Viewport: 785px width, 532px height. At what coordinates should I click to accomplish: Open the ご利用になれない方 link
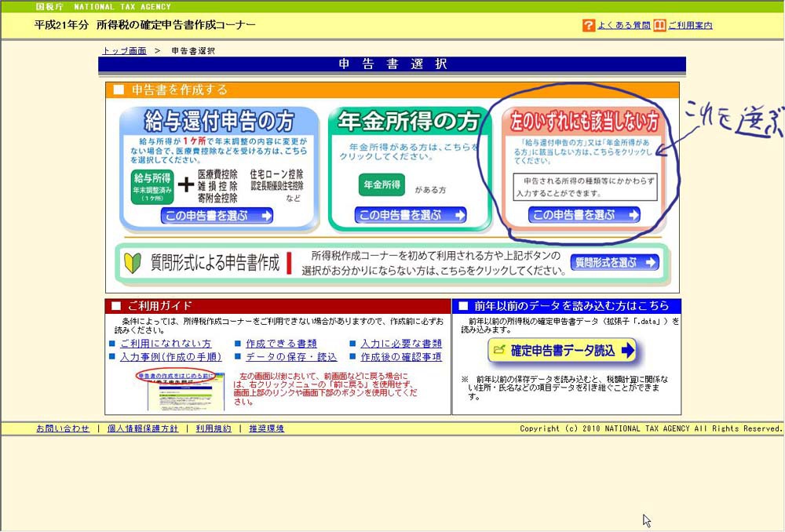click(x=166, y=344)
